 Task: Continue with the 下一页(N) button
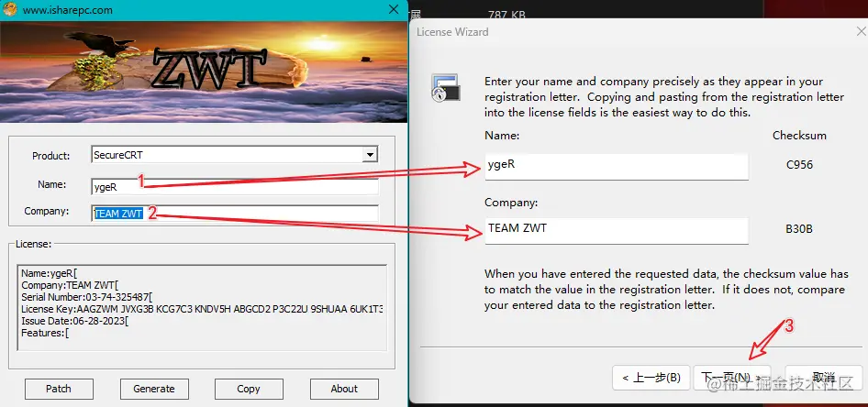[732, 378]
